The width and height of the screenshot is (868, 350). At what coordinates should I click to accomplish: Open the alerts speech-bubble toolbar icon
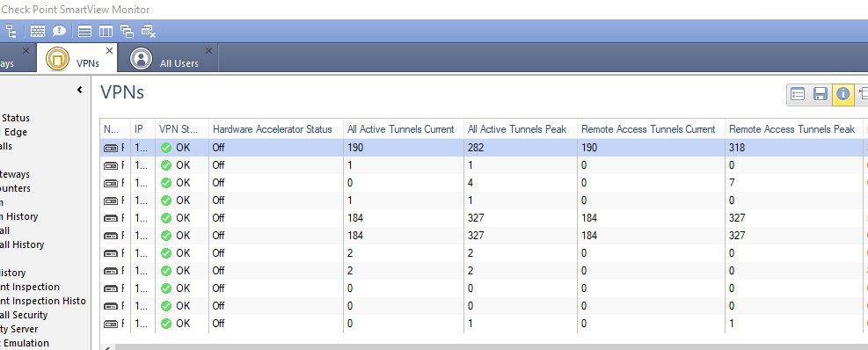(59, 31)
